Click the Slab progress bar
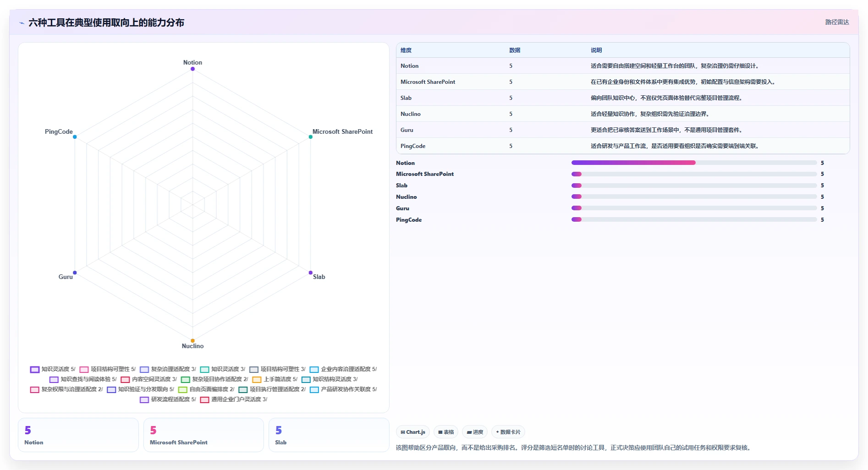This screenshot has width=868, height=470. [694, 186]
